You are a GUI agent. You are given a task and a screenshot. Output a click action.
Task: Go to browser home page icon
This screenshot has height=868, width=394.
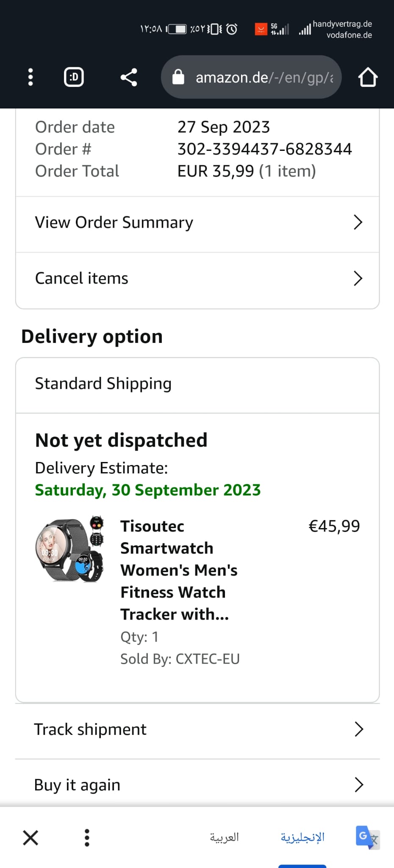(367, 77)
